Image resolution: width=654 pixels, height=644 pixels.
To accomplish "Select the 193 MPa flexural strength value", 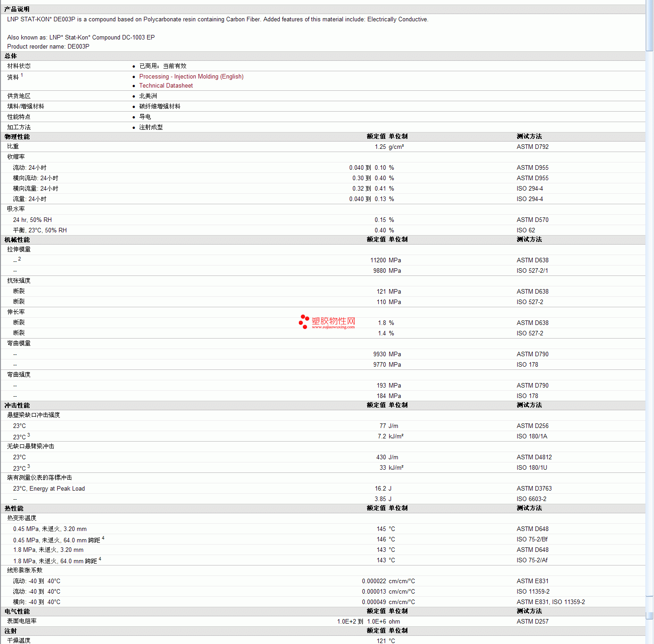I will (389, 386).
